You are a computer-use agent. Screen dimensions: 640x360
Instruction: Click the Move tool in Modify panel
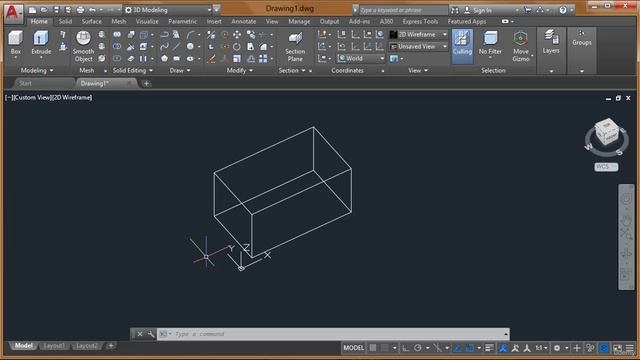pyautogui.click(x=237, y=35)
